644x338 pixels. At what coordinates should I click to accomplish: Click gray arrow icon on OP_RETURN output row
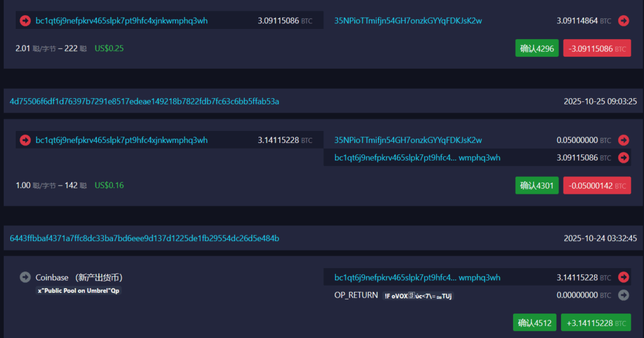point(623,295)
